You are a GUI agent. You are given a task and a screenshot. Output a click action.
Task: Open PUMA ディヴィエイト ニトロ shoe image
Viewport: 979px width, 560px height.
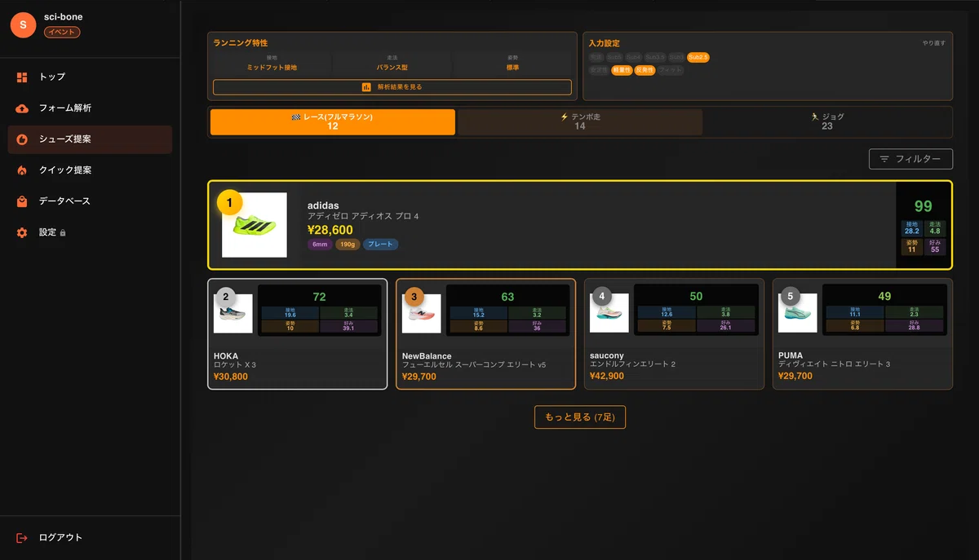798,313
